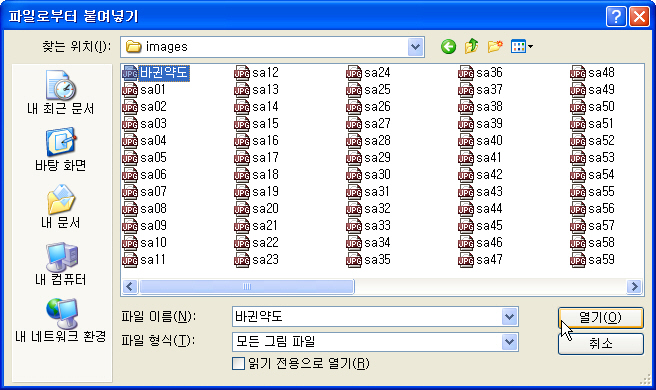Select the JPG icon of sa59

click(578, 259)
